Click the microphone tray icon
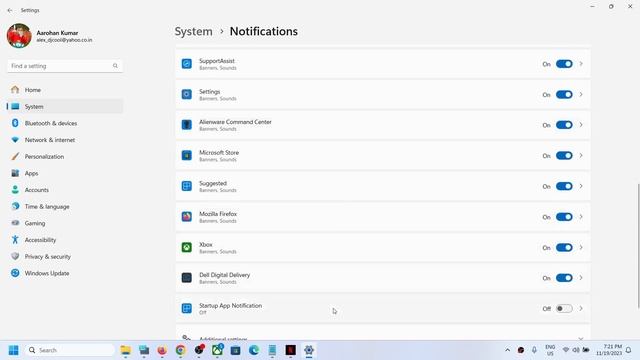The width and height of the screenshot is (640, 360). coord(534,350)
